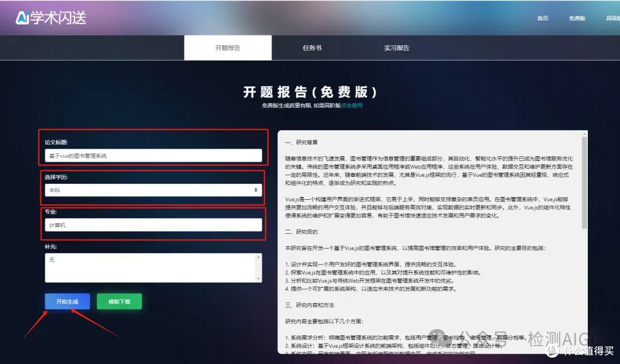Screen dimensions: 620x364
Task: Switch to the 实习报告 tab
Action: coord(397,48)
